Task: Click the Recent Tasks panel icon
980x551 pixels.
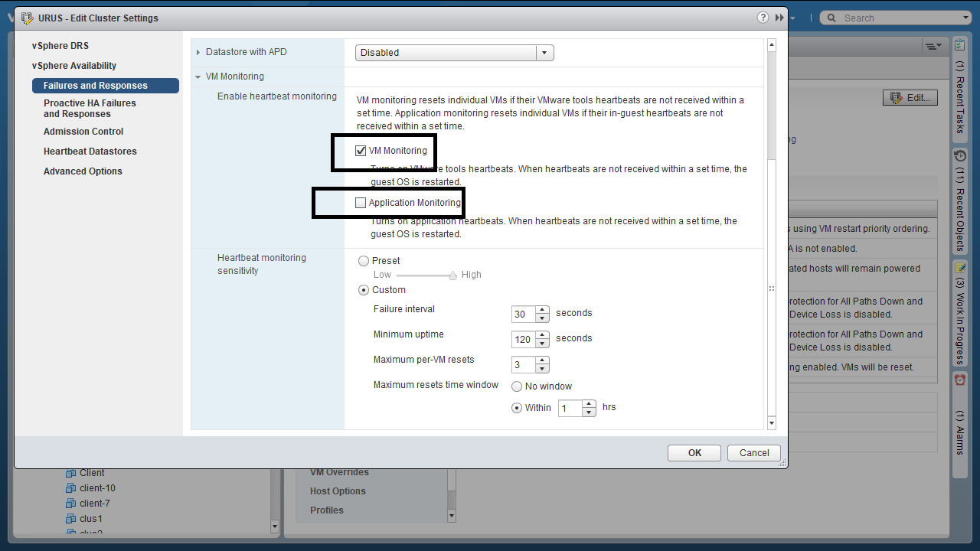Action: point(960,45)
